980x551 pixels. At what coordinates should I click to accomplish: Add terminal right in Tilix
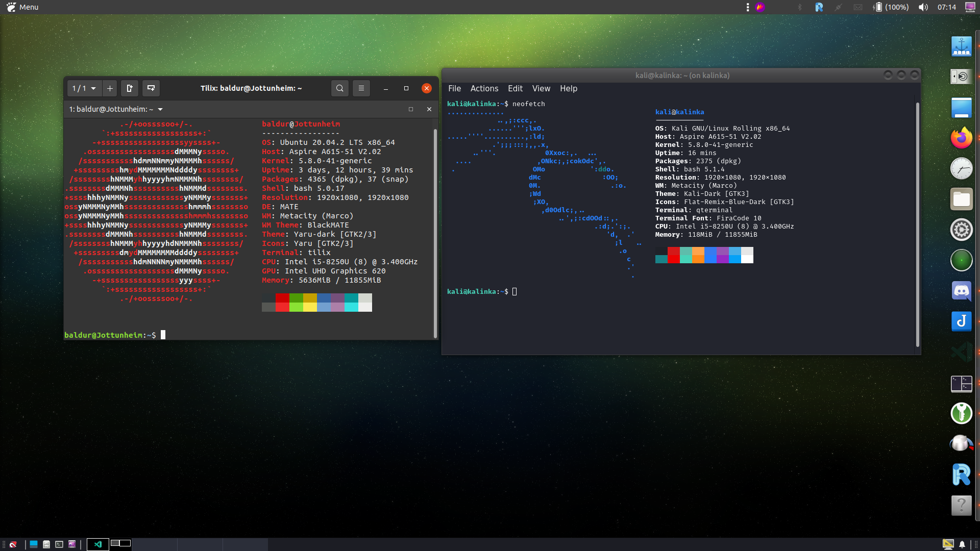click(130, 88)
